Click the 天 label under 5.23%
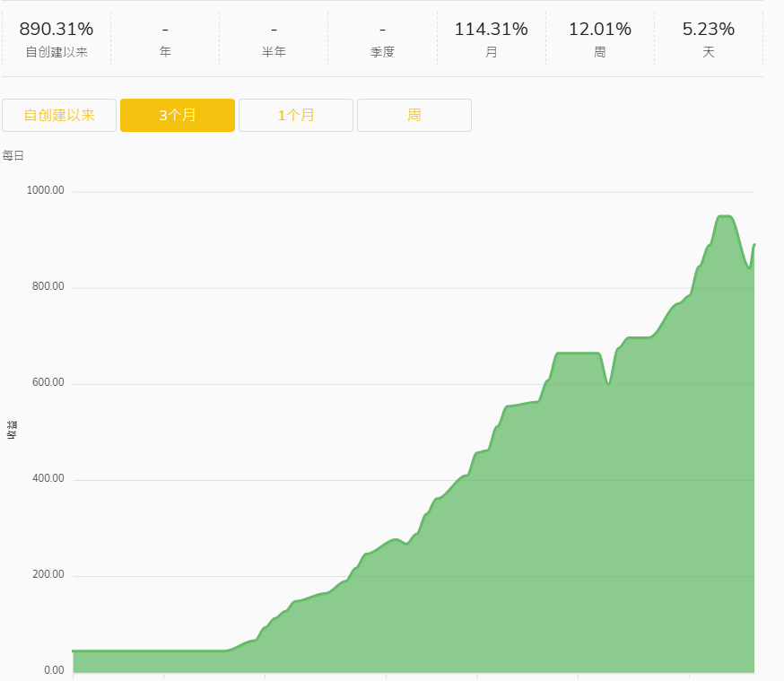This screenshot has height=681, width=784. click(709, 52)
